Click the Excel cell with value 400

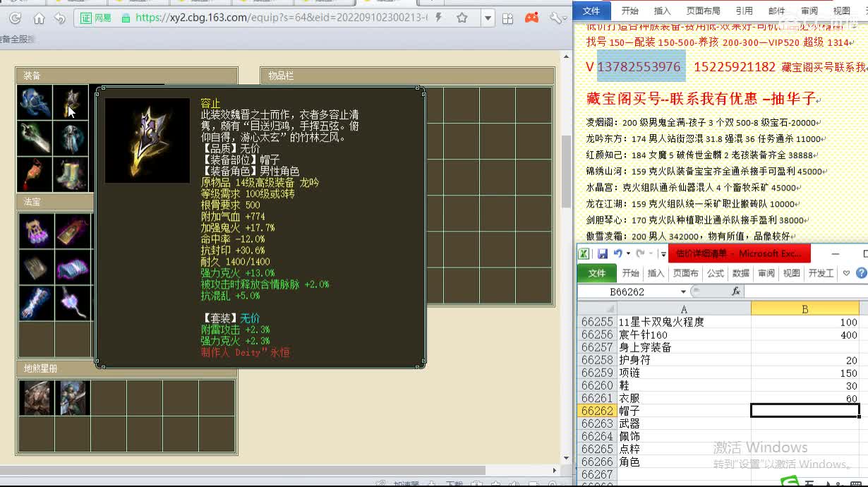tap(805, 335)
